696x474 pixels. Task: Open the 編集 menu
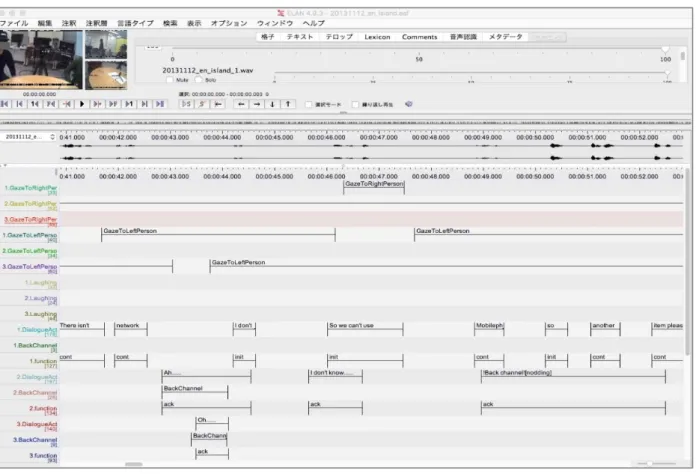(x=44, y=23)
